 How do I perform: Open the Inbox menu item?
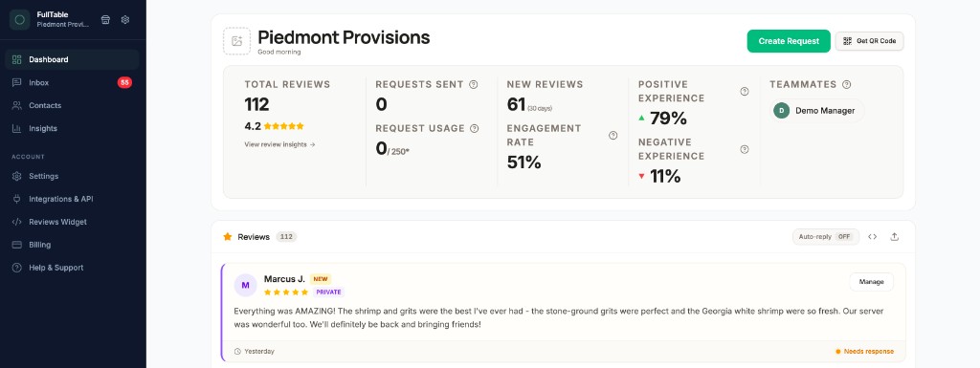(x=72, y=82)
